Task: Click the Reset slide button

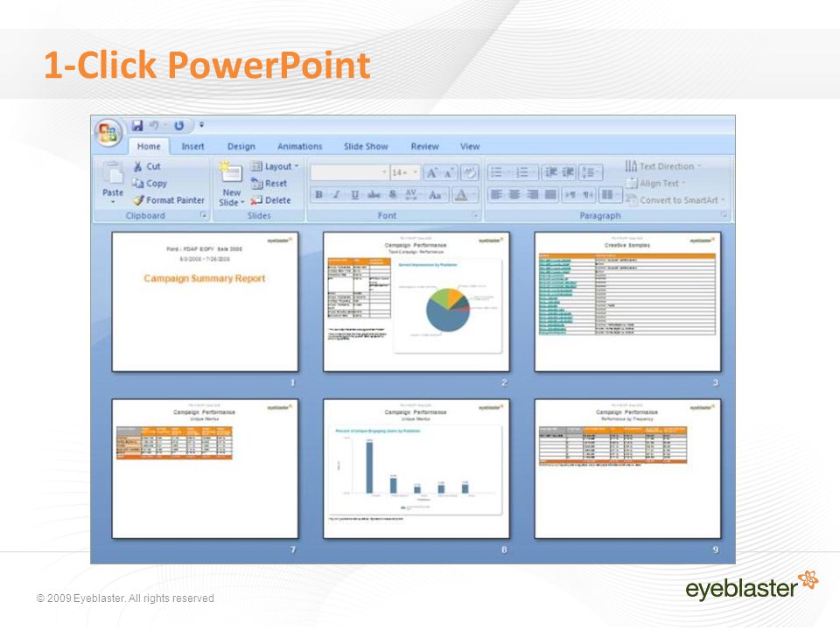Action: pos(269,183)
